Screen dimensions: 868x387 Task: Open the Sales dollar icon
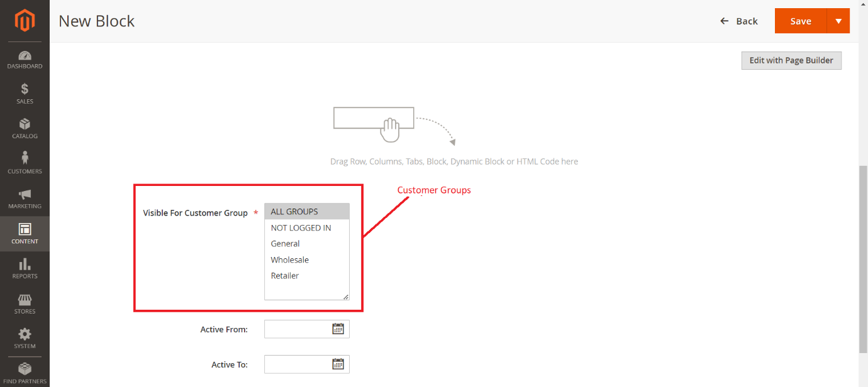[25, 89]
